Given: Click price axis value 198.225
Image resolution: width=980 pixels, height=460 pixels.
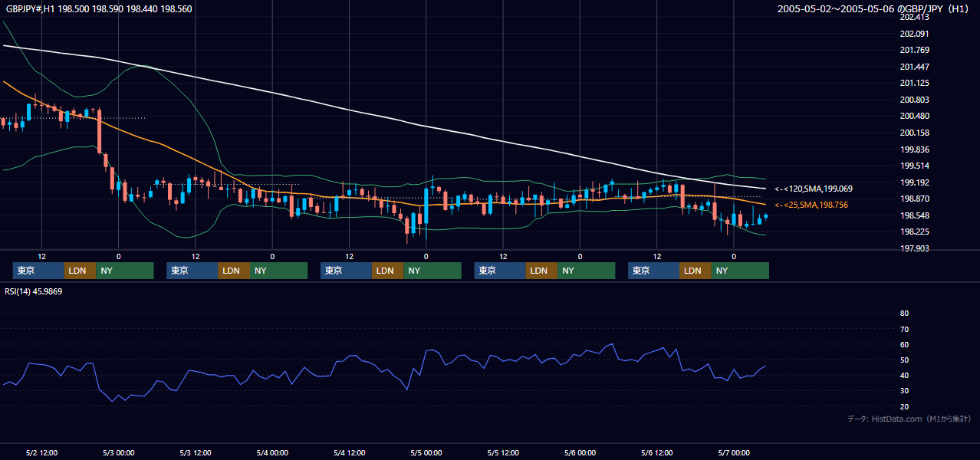Looking at the screenshot, I should [915, 232].
